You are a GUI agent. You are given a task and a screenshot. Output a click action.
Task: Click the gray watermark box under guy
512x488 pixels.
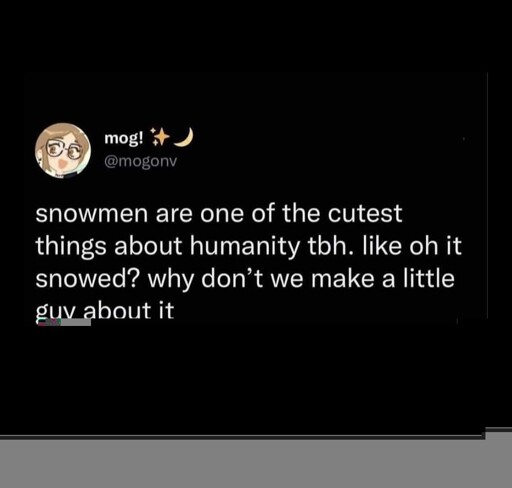coord(63,322)
